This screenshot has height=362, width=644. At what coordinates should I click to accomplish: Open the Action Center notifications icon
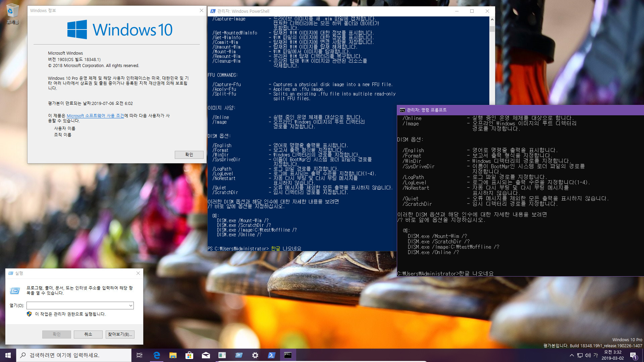click(634, 355)
